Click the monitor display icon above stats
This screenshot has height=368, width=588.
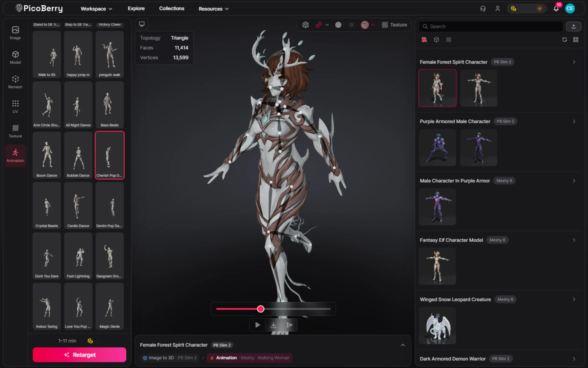point(142,24)
